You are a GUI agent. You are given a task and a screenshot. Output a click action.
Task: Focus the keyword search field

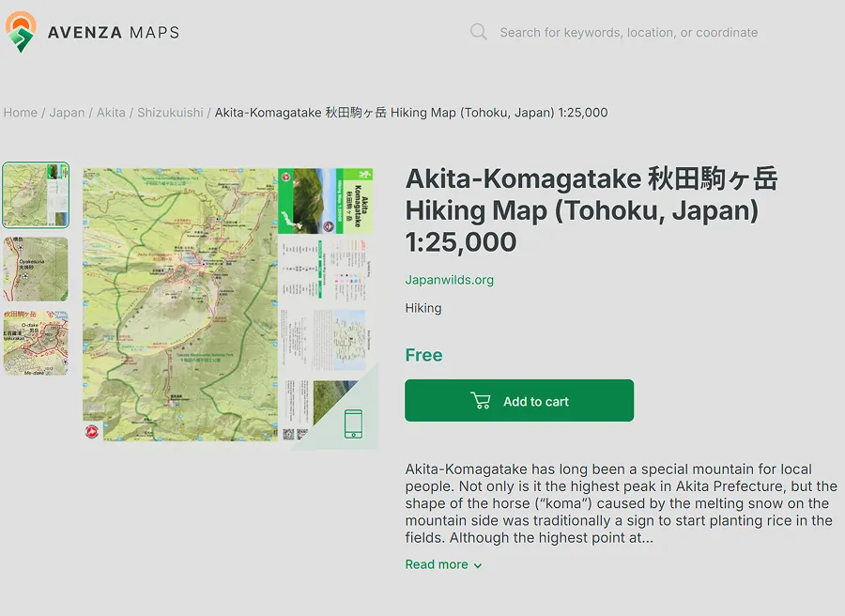point(628,32)
